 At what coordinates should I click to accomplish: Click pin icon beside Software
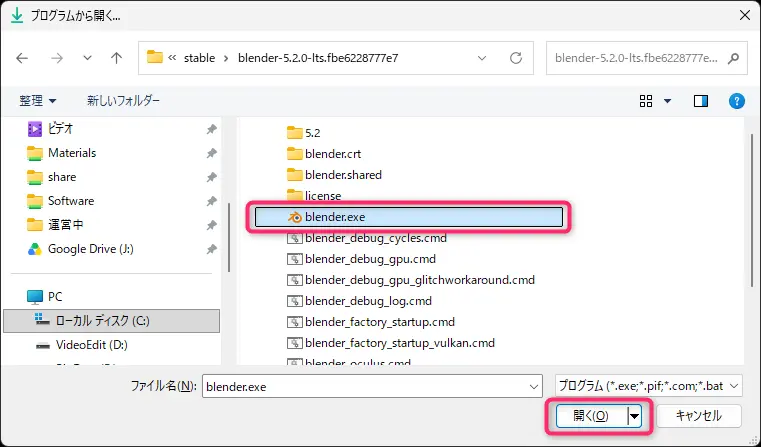pos(212,201)
